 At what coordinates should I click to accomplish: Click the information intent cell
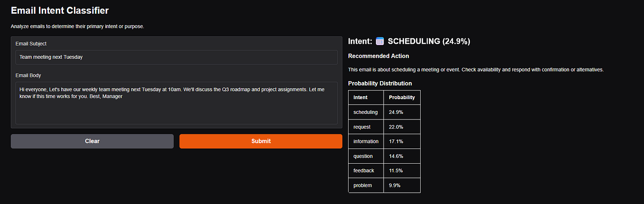point(366,141)
